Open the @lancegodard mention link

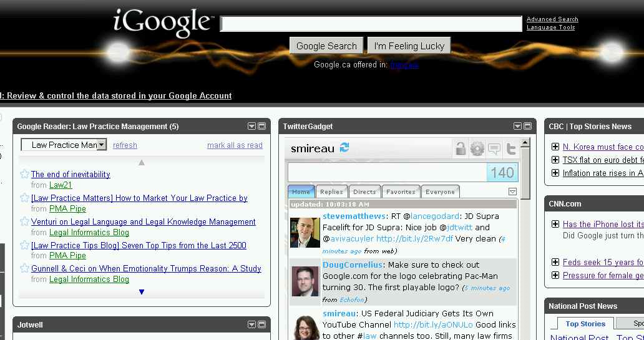434,216
